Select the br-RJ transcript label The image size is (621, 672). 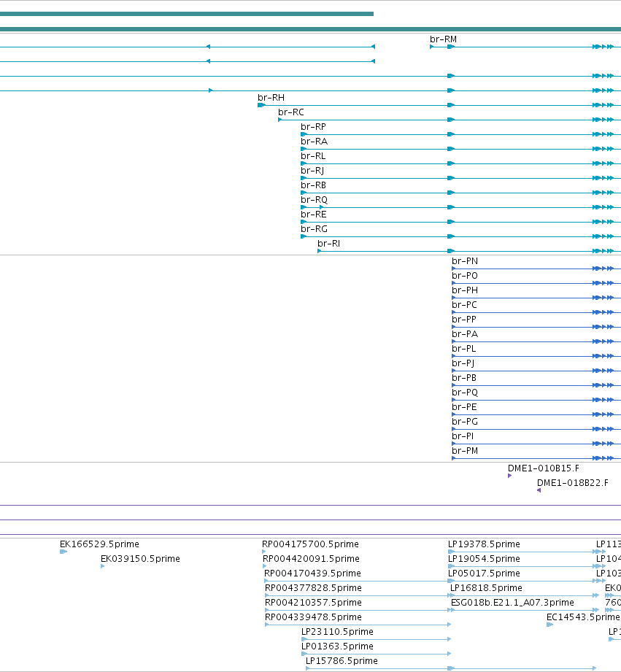(312, 170)
